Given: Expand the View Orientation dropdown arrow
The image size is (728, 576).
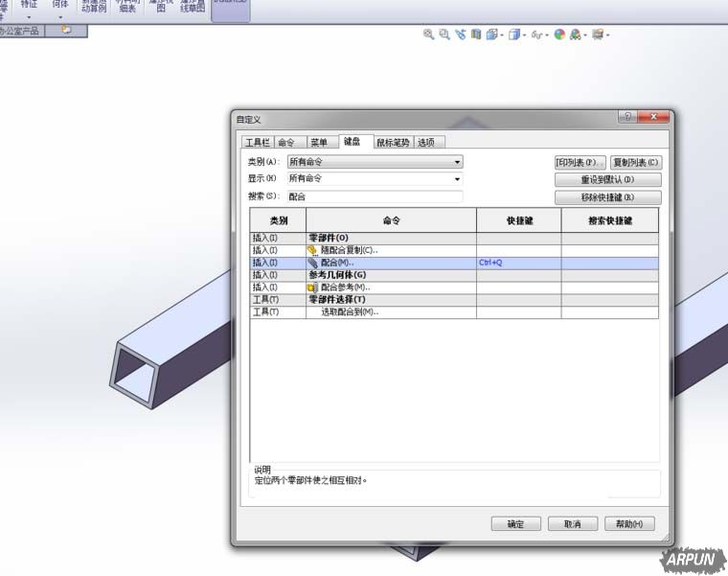Looking at the screenshot, I should coord(502,35).
